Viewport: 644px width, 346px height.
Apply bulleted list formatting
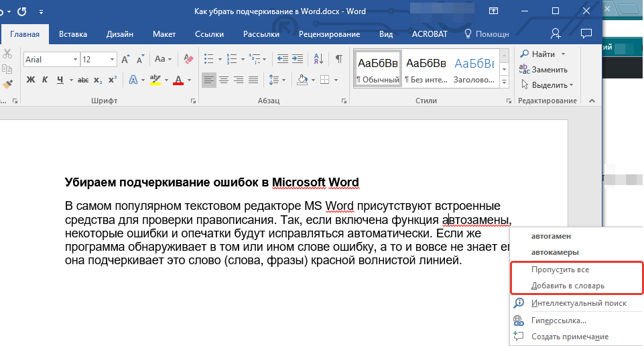(x=209, y=59)
